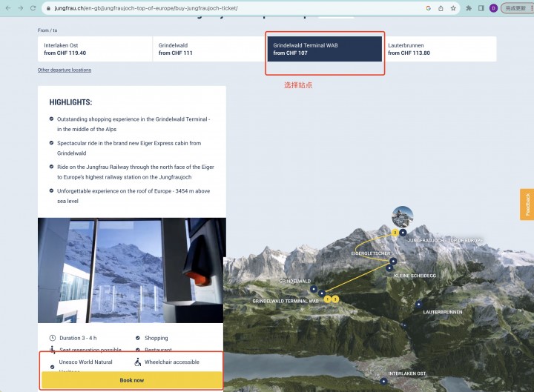Click the Lauterbrunnen map station point

[418, 304]
